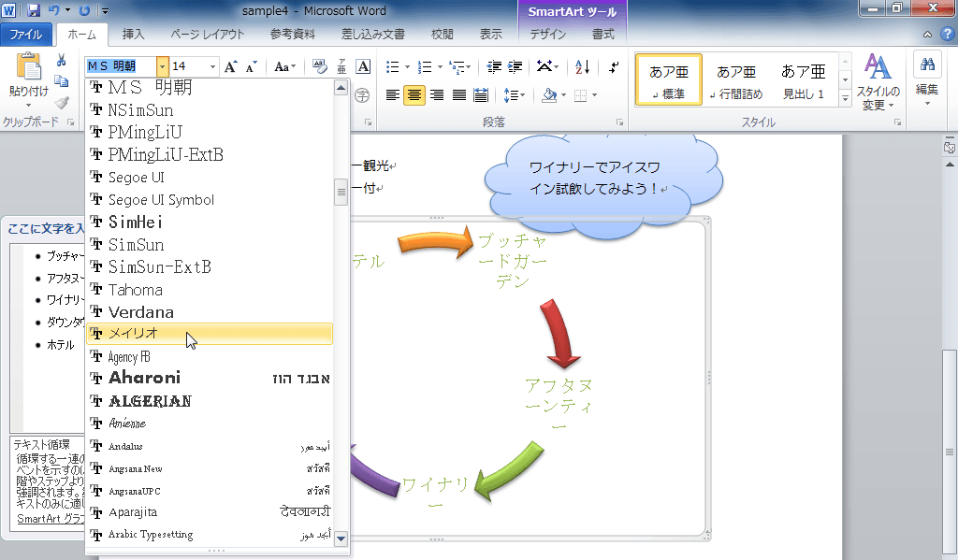Click the Redo icon in quick access toolbar
The height and width of the screenshot is (560, 958).
pyautogui.click(x=84, y=10)
